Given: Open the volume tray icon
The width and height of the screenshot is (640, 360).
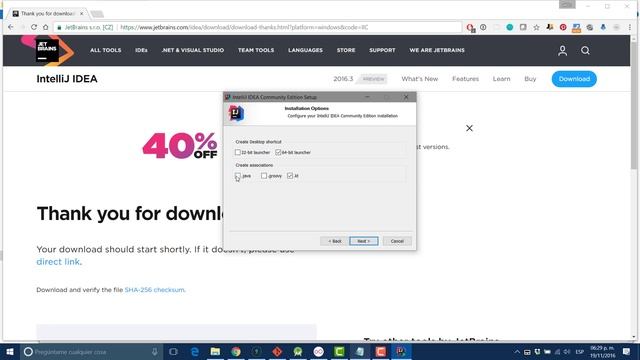Looking at the screenshot, I should click(x=567, y=351).
